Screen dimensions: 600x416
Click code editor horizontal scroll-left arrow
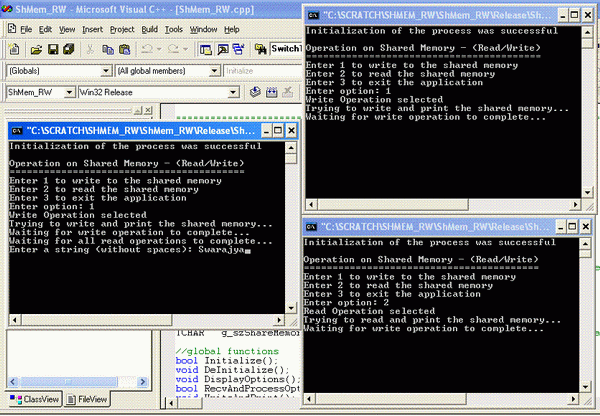171,403
